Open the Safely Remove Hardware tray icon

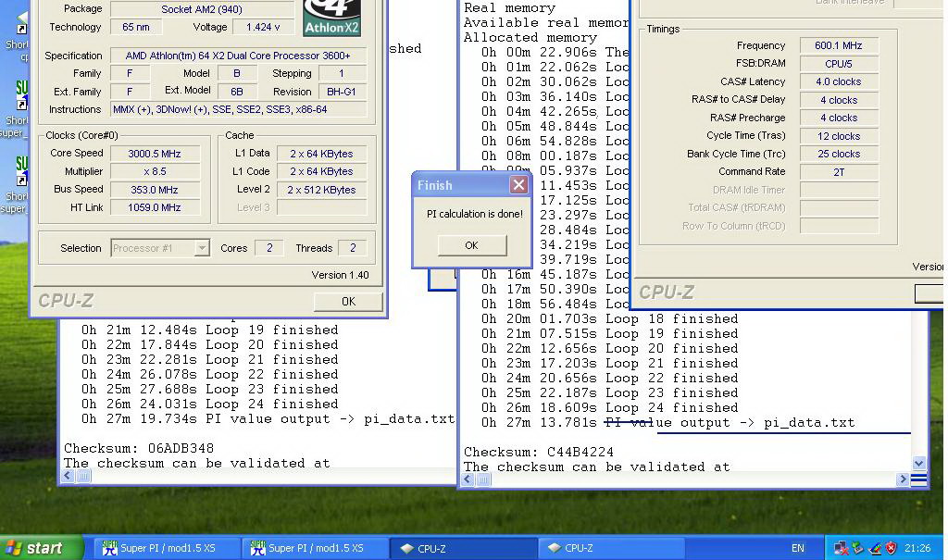coord(857,548)
